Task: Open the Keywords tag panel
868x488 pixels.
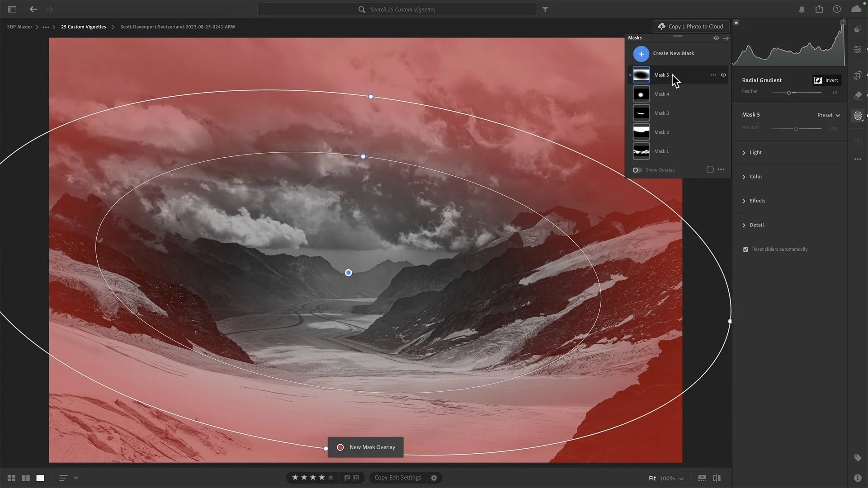Action: [858, 458]
